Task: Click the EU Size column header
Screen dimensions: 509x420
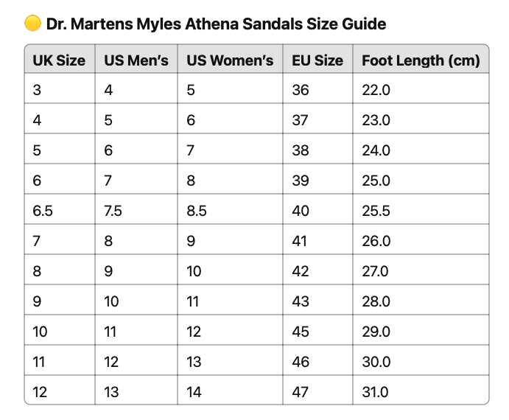Action: 317,60
